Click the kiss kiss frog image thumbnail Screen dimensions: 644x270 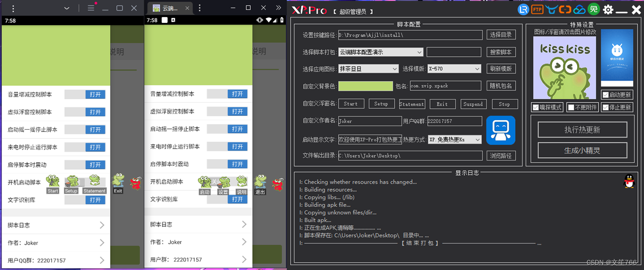click(x=564, y=68)
